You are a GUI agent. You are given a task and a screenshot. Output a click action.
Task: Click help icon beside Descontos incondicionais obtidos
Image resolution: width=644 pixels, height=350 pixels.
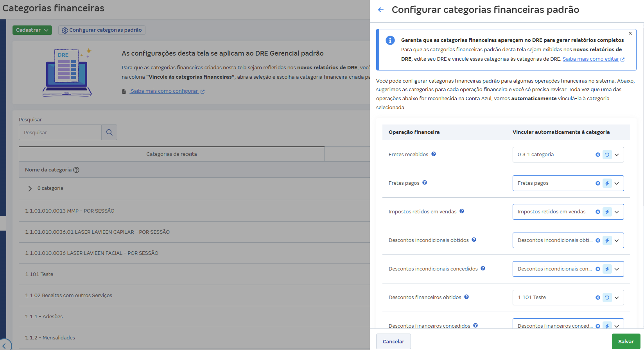474,240
